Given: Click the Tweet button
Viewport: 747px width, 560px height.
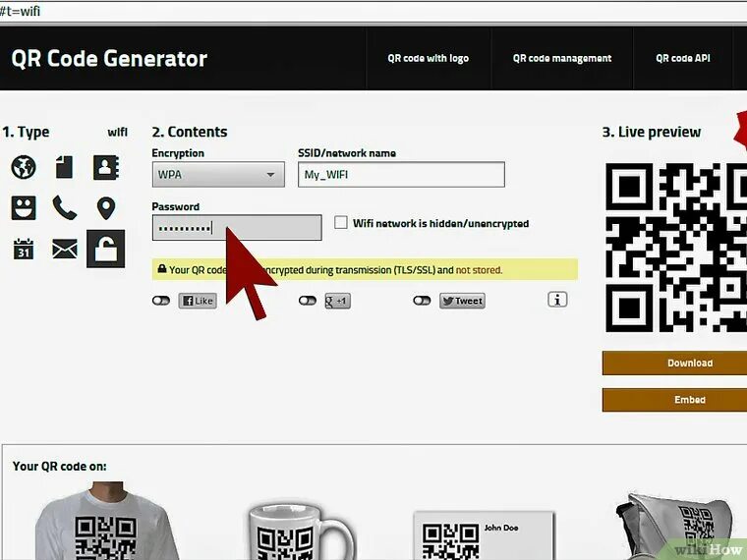Looking at the screenshot, I should (x=462, y=301).
